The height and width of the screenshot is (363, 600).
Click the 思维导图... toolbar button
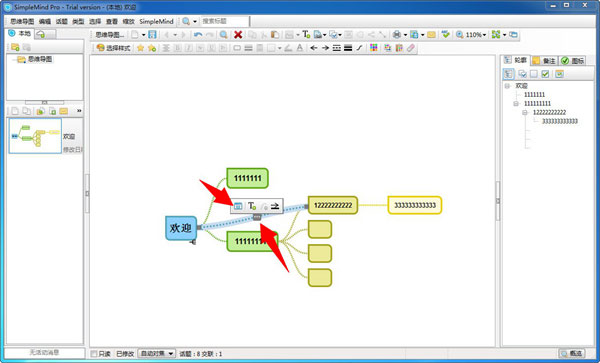(x=109, y=35)
